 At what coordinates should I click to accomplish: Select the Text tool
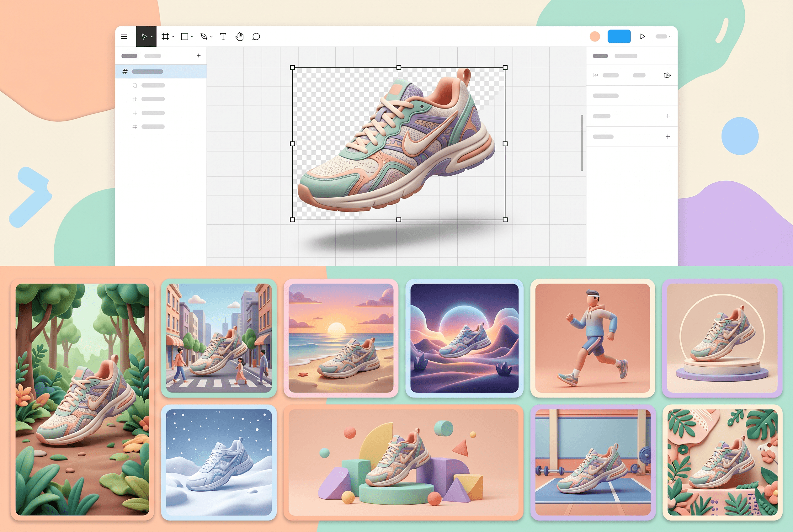tap(223, 36)
